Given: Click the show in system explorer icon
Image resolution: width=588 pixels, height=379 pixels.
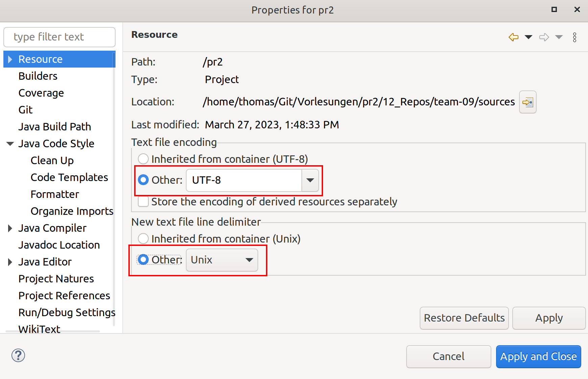Looking at the screenshot, I should coord(528,102).
